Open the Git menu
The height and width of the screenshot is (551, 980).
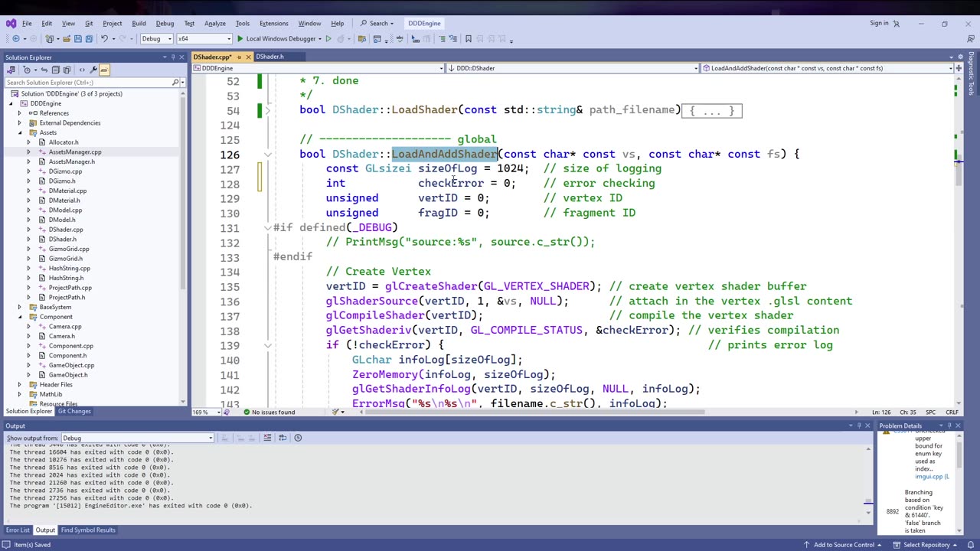tap(89, 23)
